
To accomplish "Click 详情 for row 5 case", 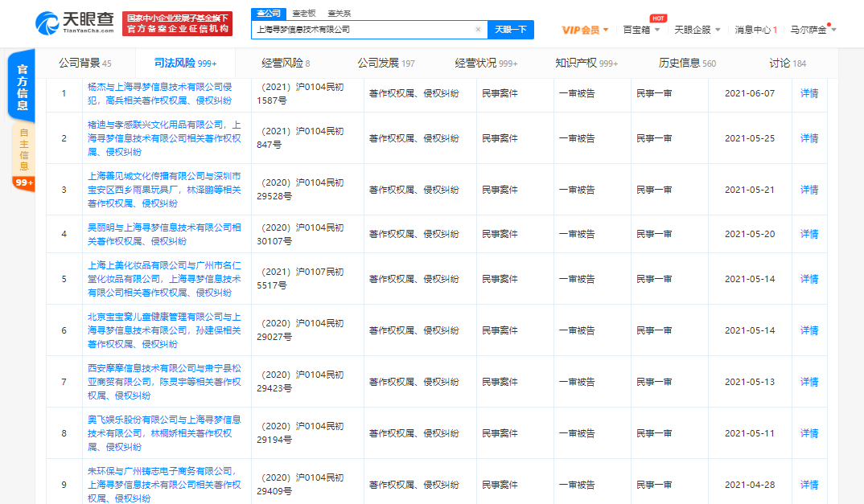I will pyautogui.click(x=809, y=279).
